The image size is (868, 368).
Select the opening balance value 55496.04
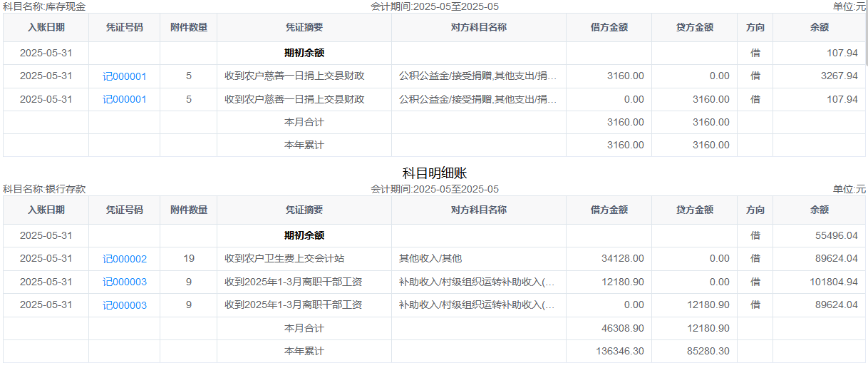[x=836, y=235]
